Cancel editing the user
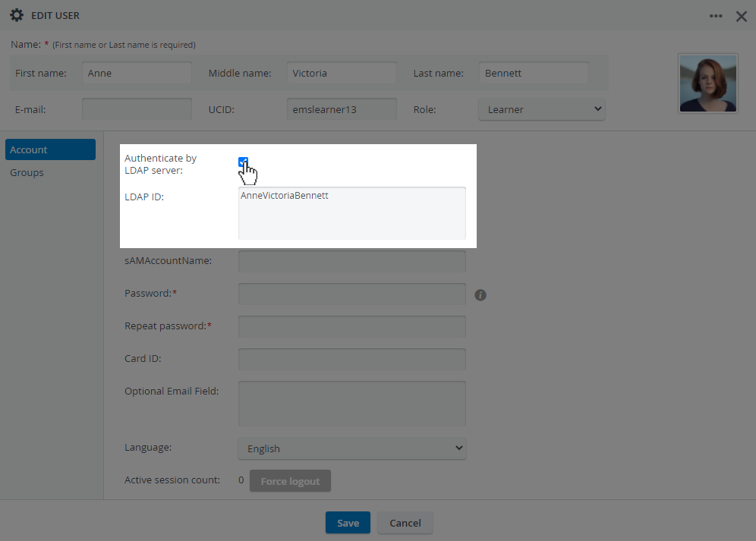 click(x=405, y=523)
